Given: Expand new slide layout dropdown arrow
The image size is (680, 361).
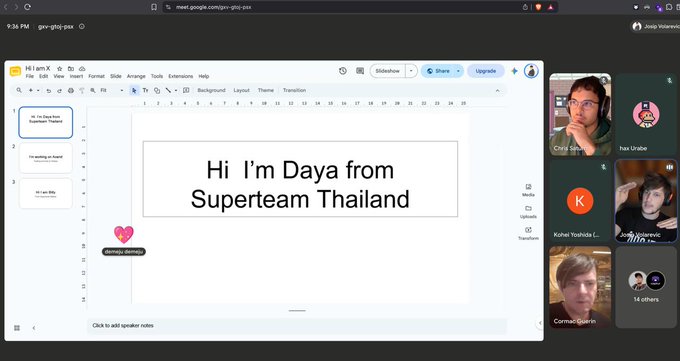Looking at the screenshot, I should click(38, 90).
